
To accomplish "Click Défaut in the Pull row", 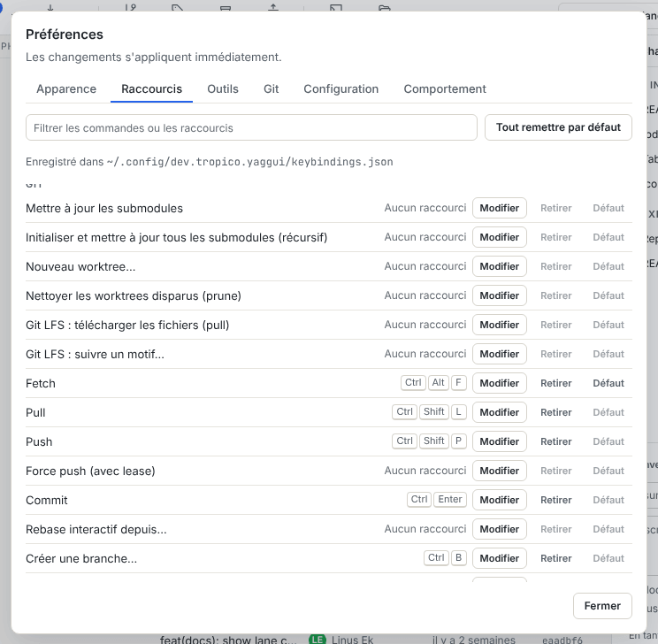I will 608,412.
